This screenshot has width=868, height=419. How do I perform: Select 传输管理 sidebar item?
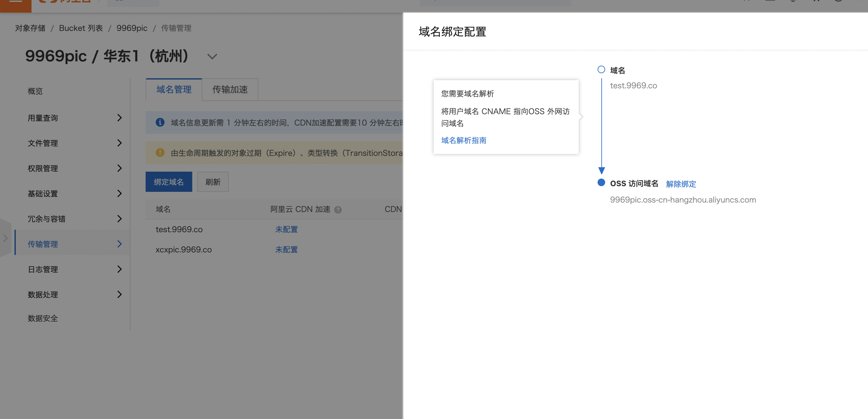(x=72, y=243)
